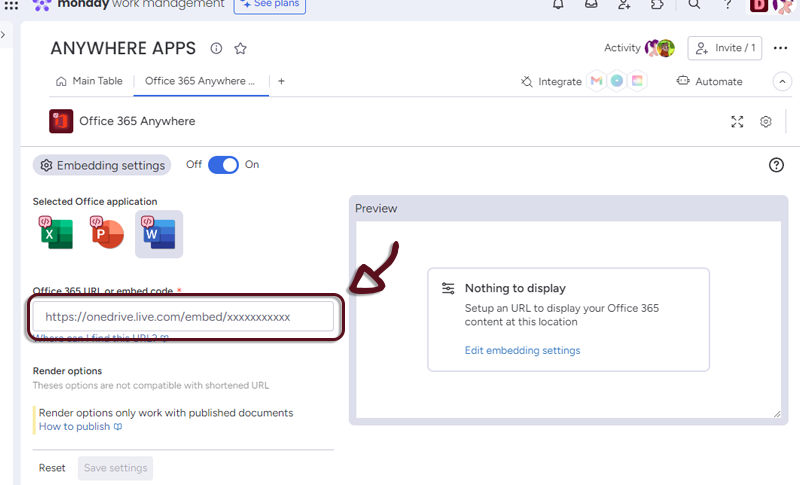Toggle the Off/On embedding switch

pyautogui.click(x=223, y=165)
